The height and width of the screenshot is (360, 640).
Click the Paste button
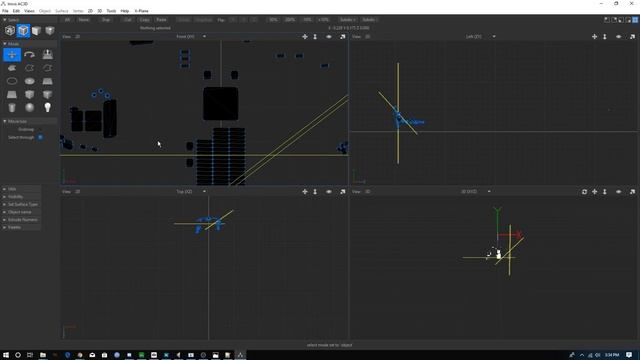coord(161,20)
